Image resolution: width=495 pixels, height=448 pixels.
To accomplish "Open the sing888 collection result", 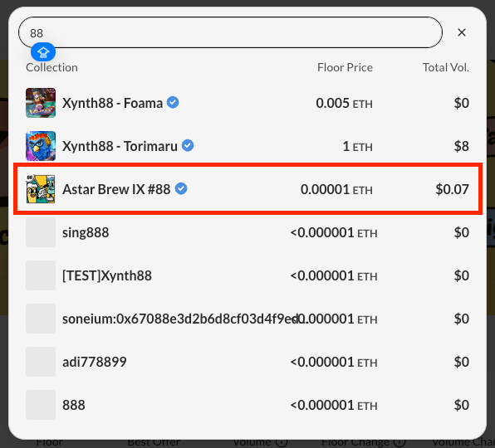I will [247, 232].
